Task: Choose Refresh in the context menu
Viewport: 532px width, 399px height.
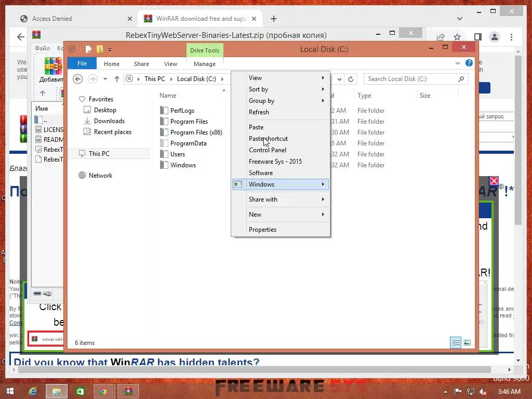Action: (x=281, y=112)
